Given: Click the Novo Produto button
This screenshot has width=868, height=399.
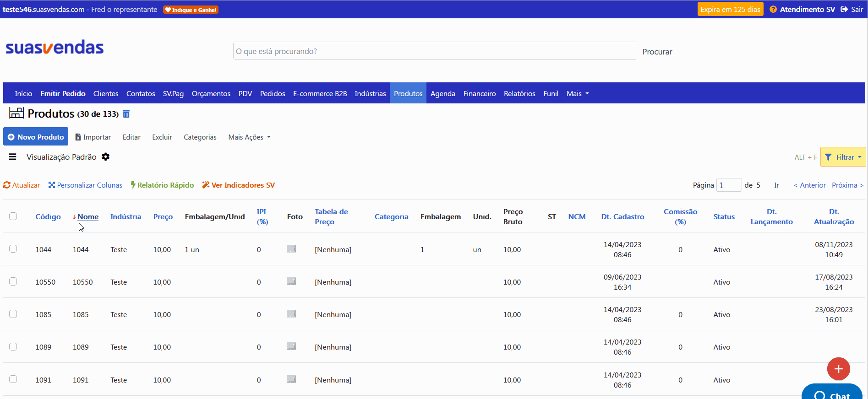Looking at the screenshot, I should pos(36,137).
